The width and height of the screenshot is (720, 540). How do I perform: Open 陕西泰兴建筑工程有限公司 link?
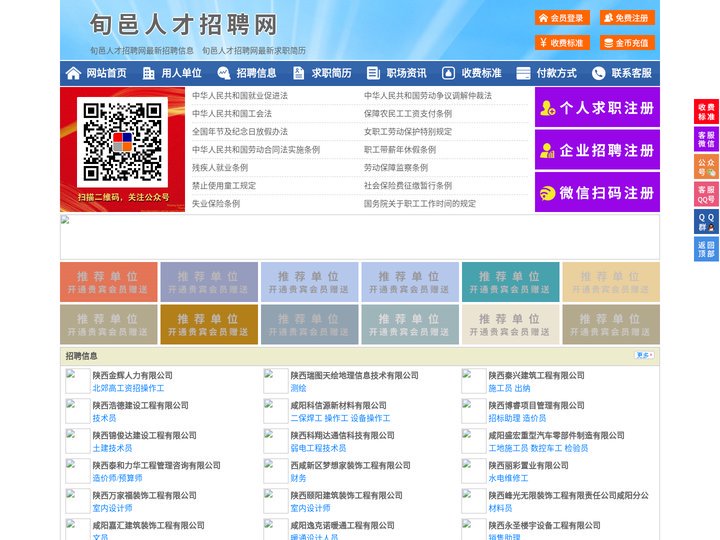point(537,375)
